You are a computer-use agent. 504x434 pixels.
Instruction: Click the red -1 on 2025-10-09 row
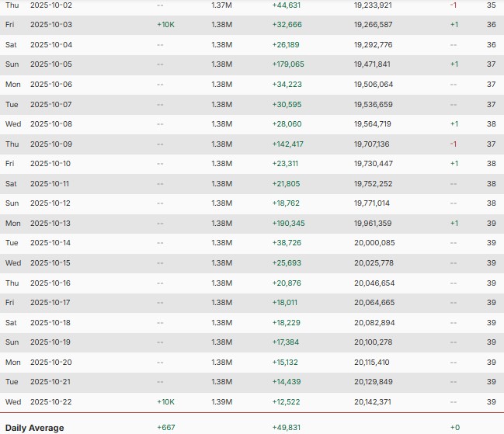click(x=454, y=144)
